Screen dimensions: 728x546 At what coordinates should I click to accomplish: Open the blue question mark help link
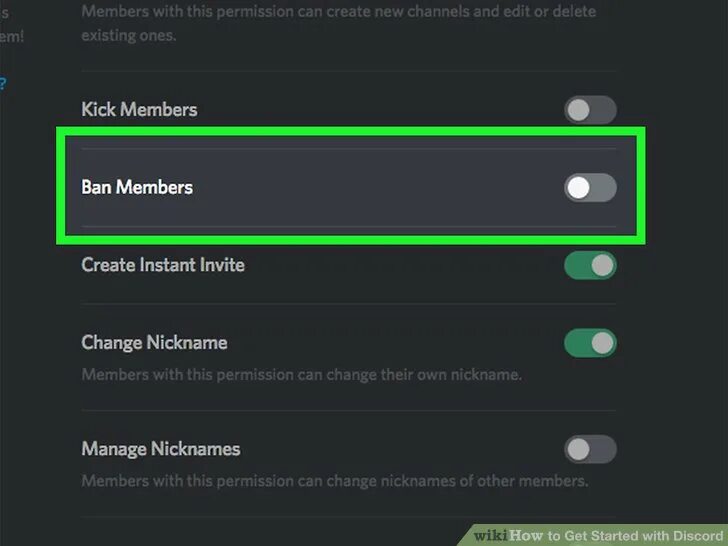click(x=3, y=84)
